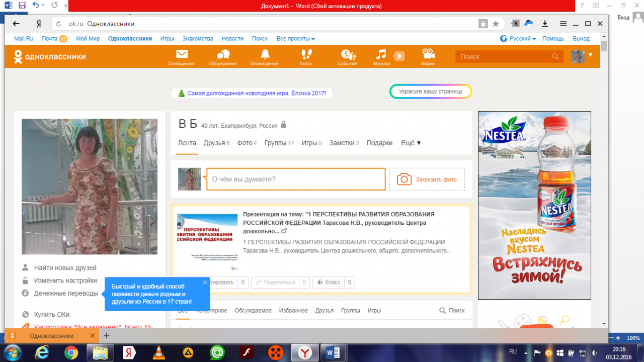The height and width of the screenshot is (362, 644).
Task: Open the dropdown arrow beside header avatar
Action: [590, 55]
